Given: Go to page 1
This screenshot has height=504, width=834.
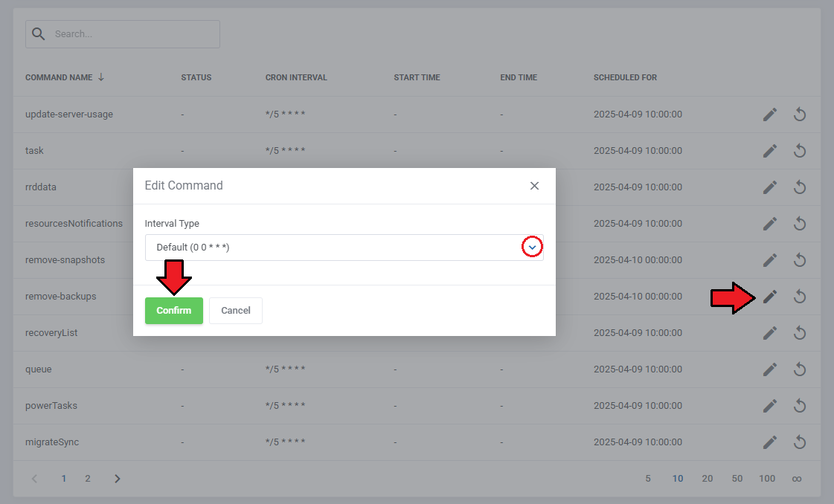Looking at the screenshot, I should pyautogui.click(x=64, y=479).
